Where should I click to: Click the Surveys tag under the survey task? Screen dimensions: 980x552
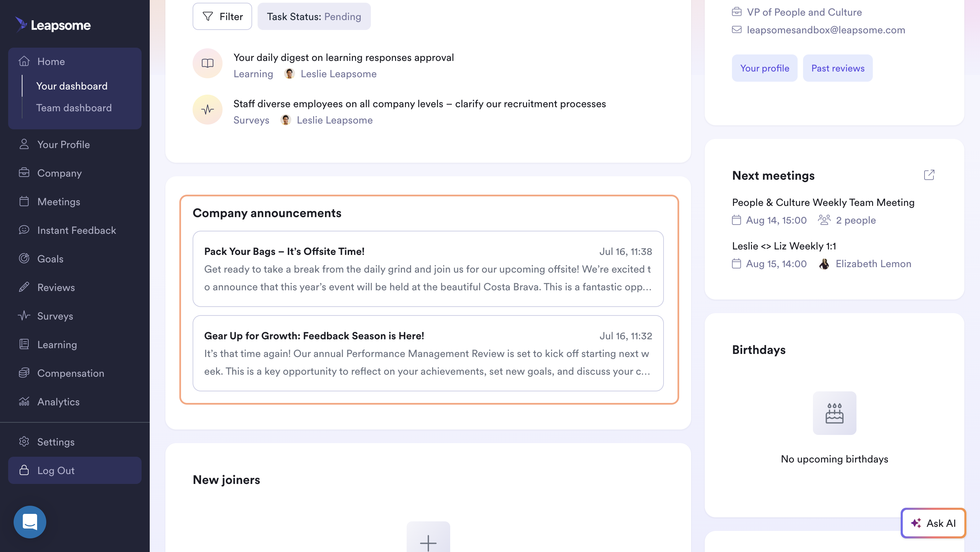251,120
